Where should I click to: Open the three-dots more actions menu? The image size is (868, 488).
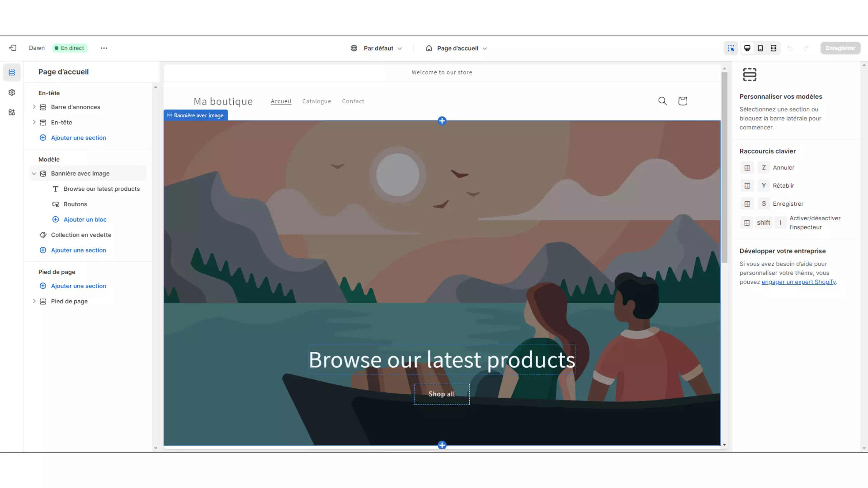click(104, 48)
